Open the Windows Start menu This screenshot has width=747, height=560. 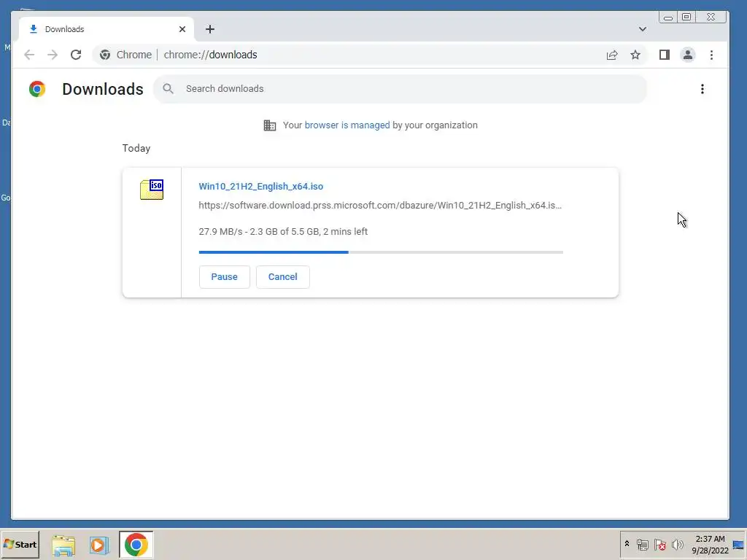click(20, 544)
